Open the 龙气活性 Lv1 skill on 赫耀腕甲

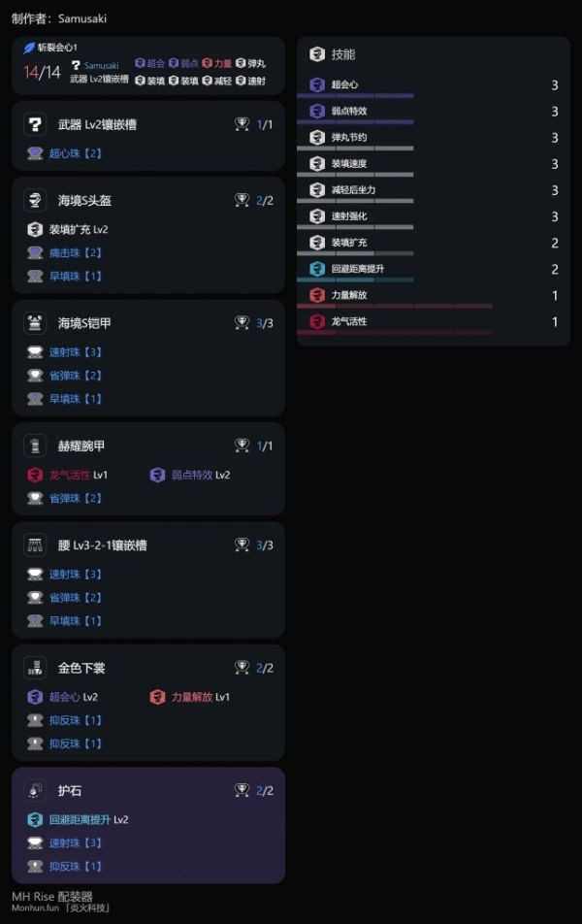click(x=68, y=475)
